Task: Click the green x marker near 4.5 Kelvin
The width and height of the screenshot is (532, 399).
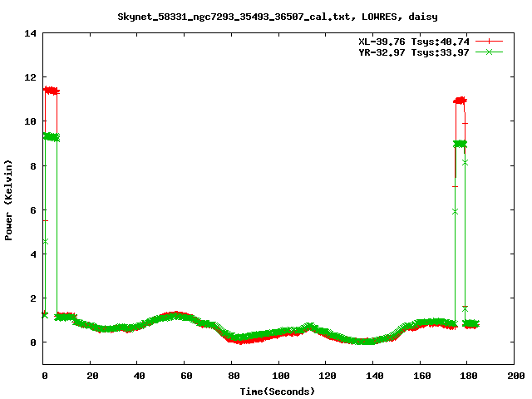Action: pos(45,242)
